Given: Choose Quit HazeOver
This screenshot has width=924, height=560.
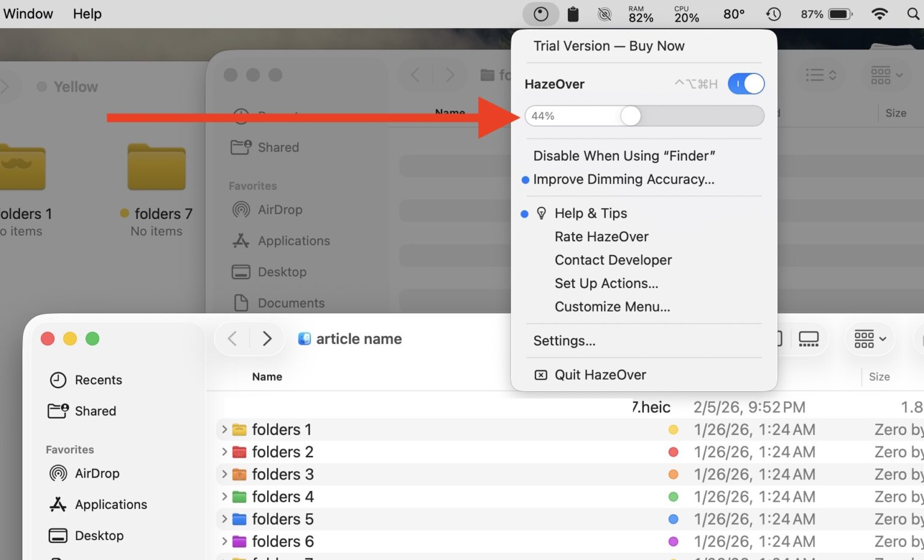Looking at the screenshot, I should 600,375.
